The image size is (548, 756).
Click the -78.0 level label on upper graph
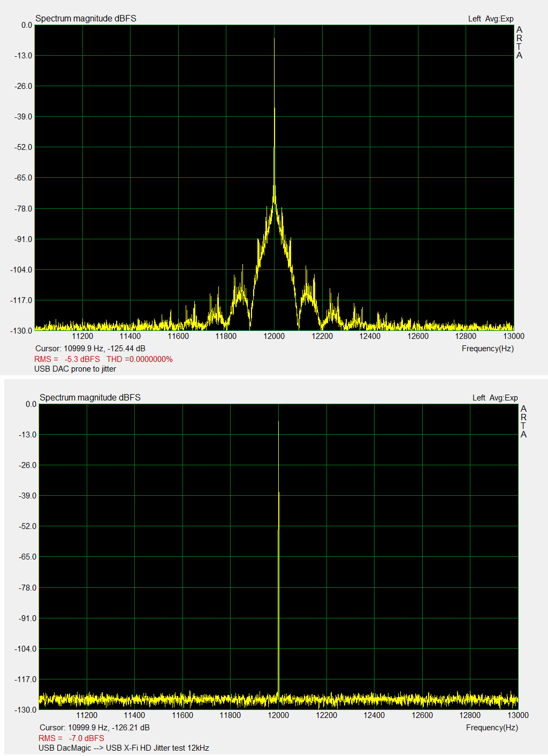[22, 209]
